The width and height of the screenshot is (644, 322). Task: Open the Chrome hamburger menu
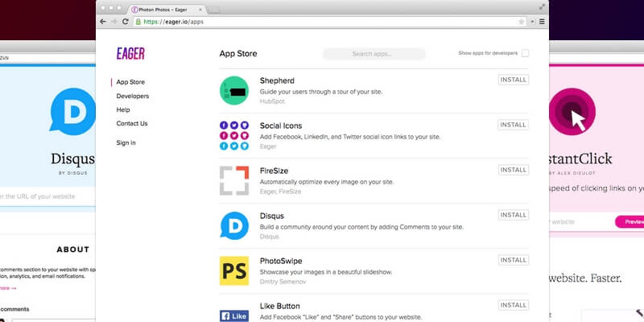pos(542,21)
